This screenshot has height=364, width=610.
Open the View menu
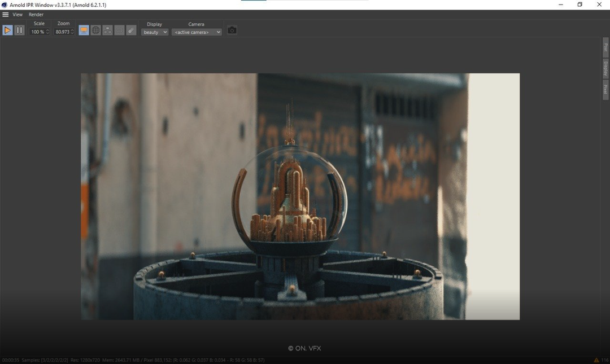pyautogui.click(x=17, y=14)
